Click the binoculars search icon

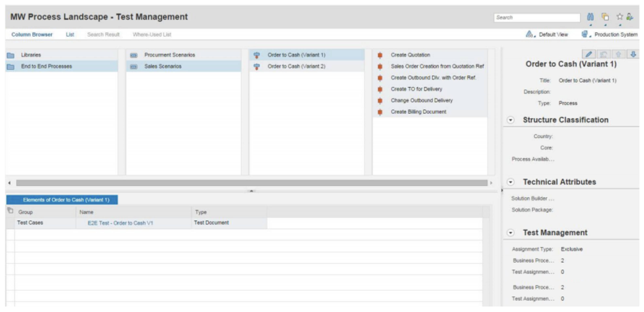click(590, 17)
